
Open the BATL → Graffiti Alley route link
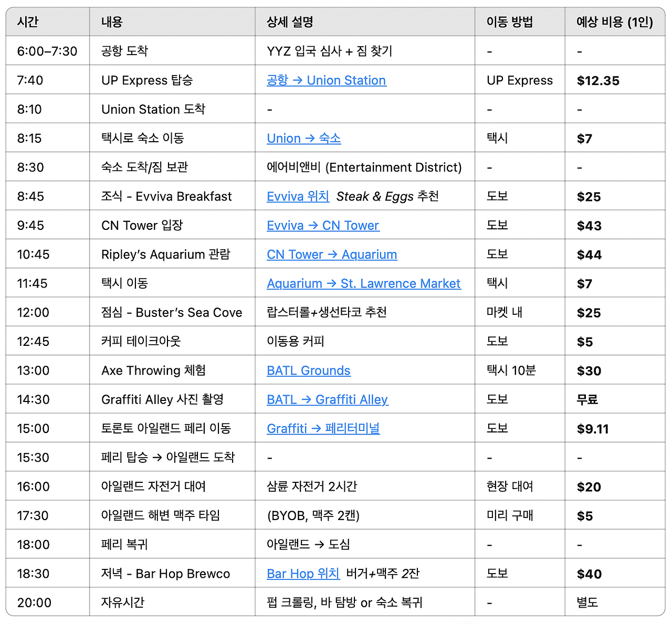click(x=327, y=399)
